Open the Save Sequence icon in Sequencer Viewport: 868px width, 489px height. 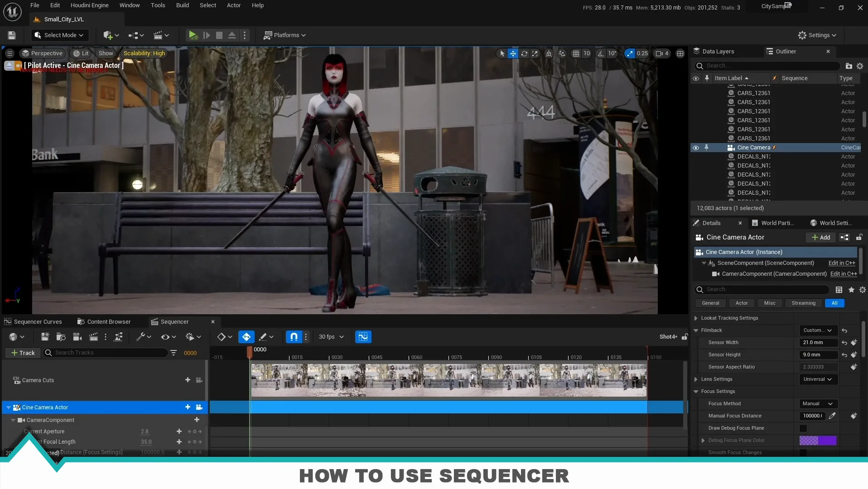(x=44, y=337)
